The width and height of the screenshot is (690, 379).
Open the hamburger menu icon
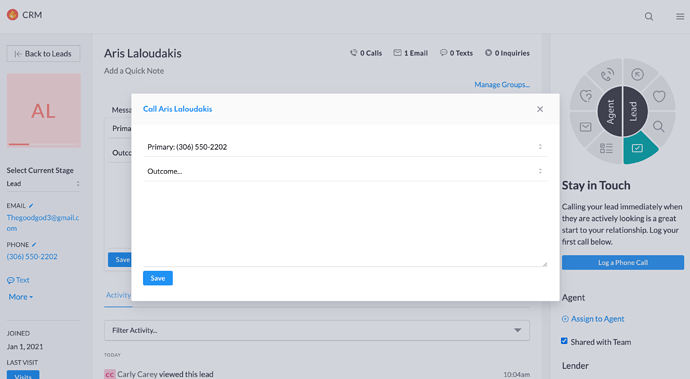coord(680,16)
